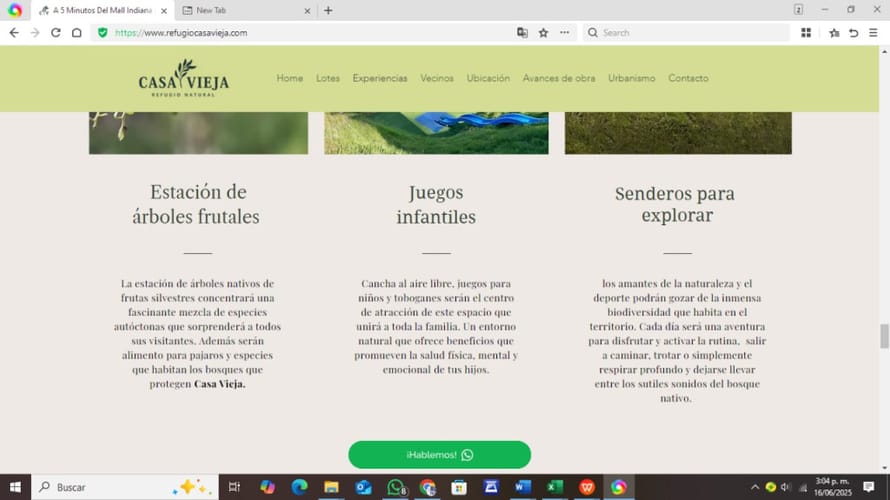The height and width of the screenshot is (500, 890).
Task: Click the browser forward arrow
Action: point(35,33)
